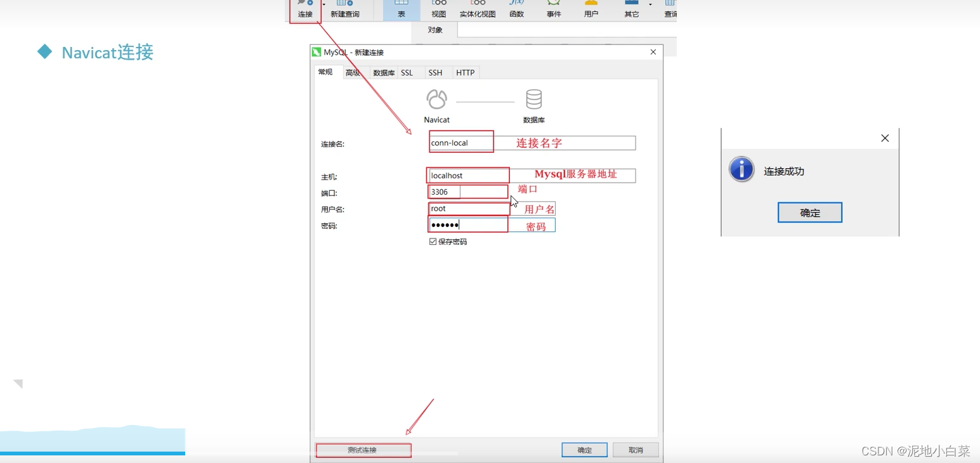Click the 连接名 input field

[x=532, y=143]
